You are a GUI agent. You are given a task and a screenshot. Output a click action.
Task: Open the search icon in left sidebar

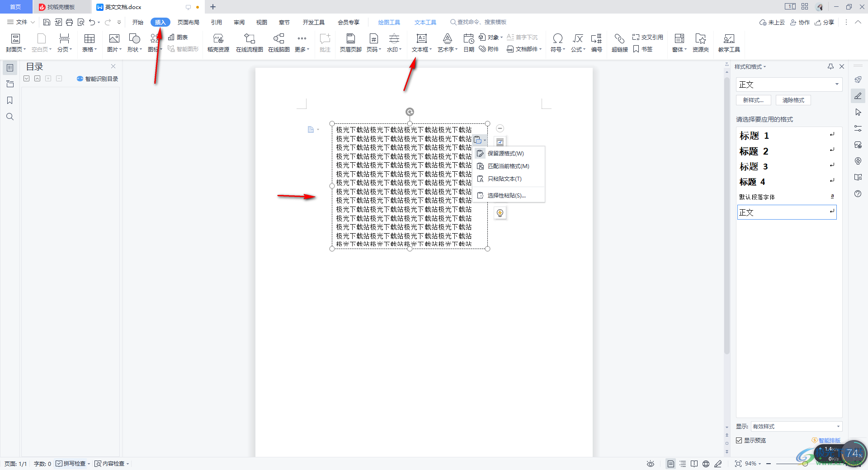tap(10, 117)
